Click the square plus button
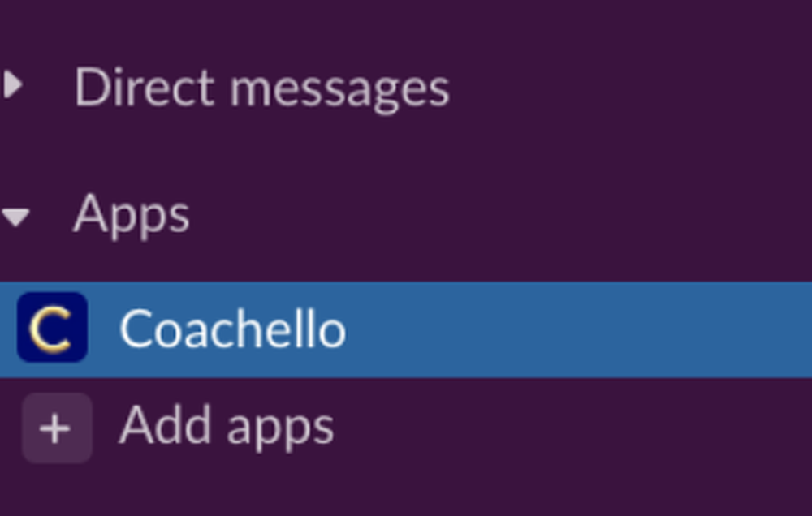The width and height of the screenshot is (812, 516). 57,428
